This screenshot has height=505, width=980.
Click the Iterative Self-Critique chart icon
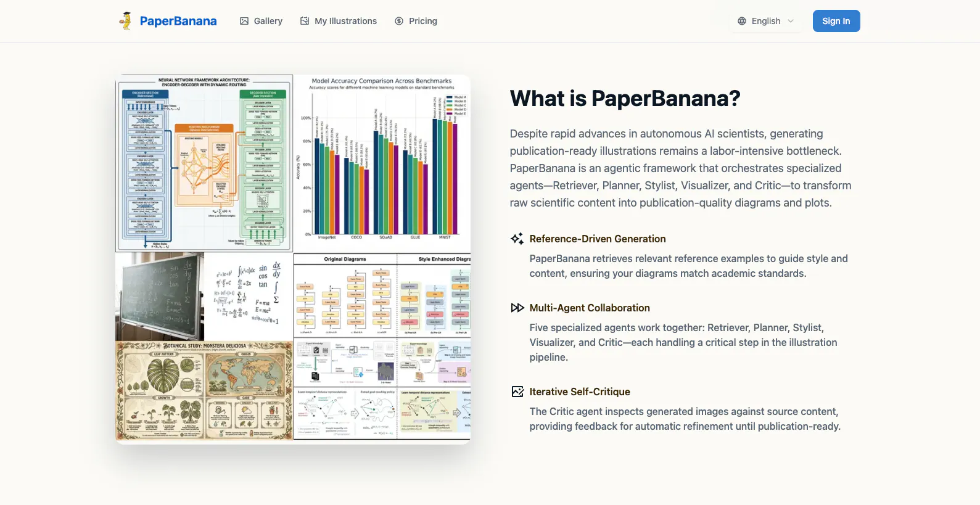point(517,392)
